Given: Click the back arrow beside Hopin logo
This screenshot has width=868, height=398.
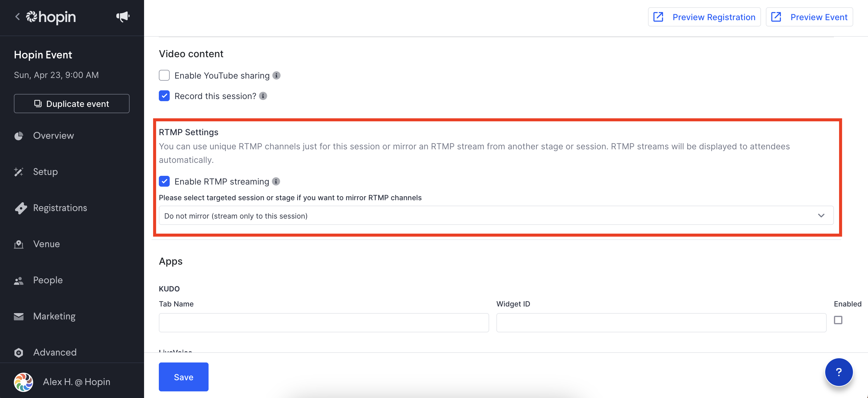Looking at the screenshot, I should point(17,17).
